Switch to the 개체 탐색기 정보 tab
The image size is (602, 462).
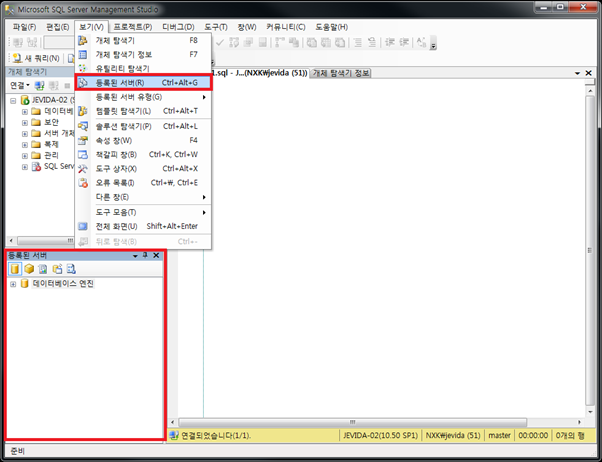pyautogui.click(x=341, y=73)
